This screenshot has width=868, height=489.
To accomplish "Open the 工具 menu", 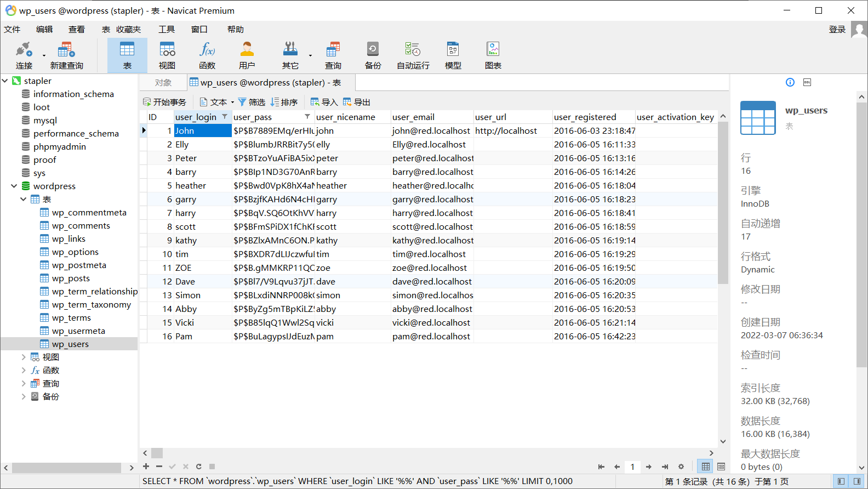I will (167, 30).
